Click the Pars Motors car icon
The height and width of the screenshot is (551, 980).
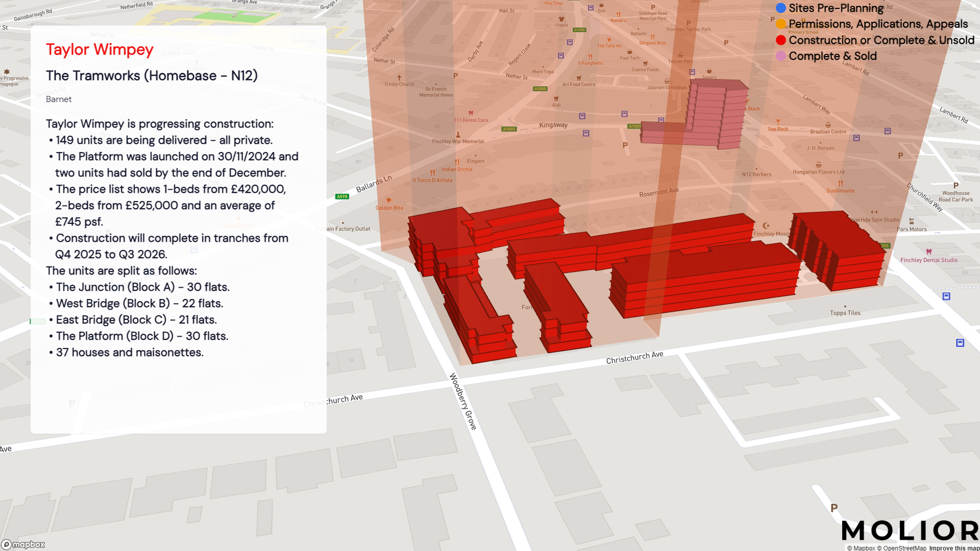pos(912,221)
